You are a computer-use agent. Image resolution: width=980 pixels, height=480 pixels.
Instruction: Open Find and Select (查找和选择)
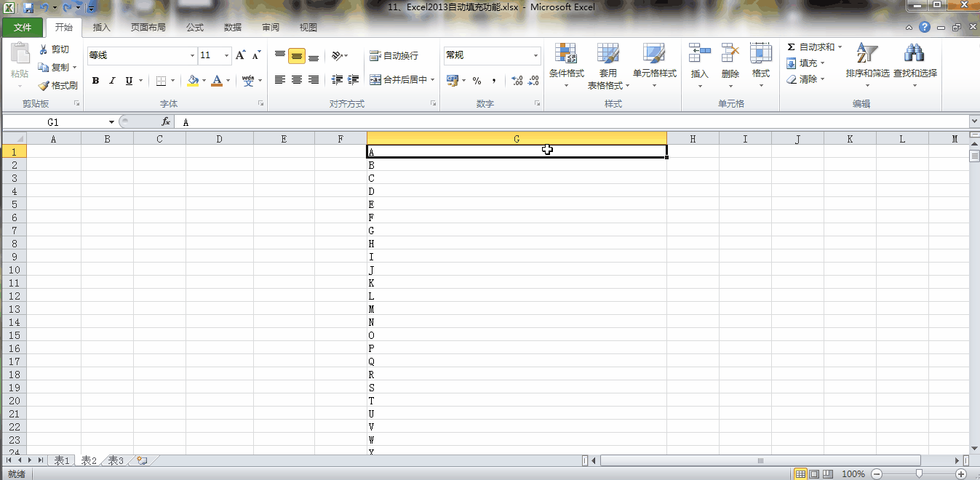pos(915,65)
